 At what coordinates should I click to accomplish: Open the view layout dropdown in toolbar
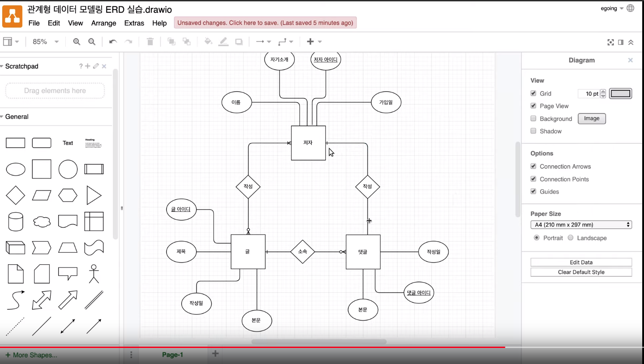[x=11, y=41]
